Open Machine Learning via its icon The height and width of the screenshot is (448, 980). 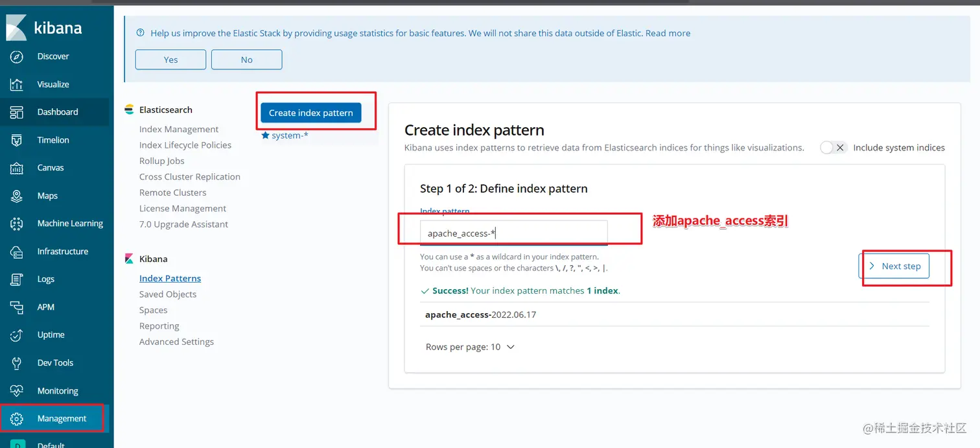(x=17, y=224)
